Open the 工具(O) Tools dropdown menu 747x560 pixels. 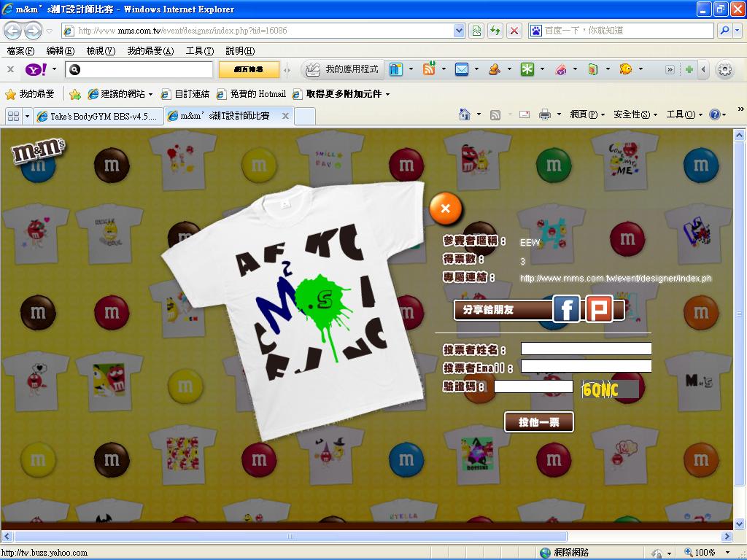pos(684,114)
